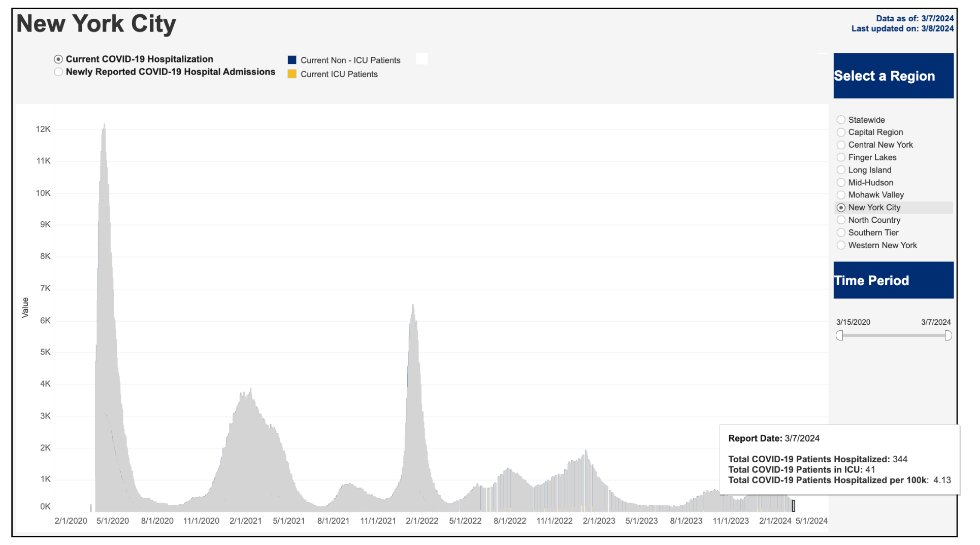Select Newly Reported COVID-19 Hospital Admissions option
Screen dimensions: 980x545
pos(58,72)
